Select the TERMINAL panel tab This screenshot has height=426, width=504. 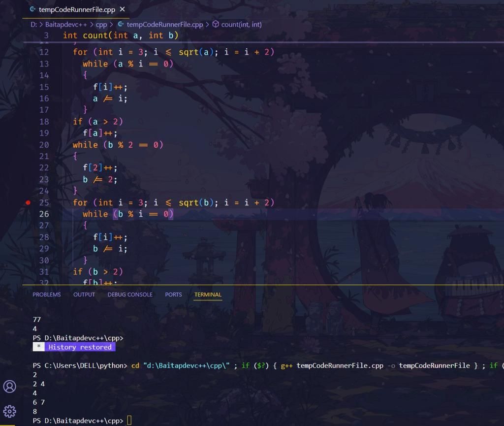click(x=208, y=295)
